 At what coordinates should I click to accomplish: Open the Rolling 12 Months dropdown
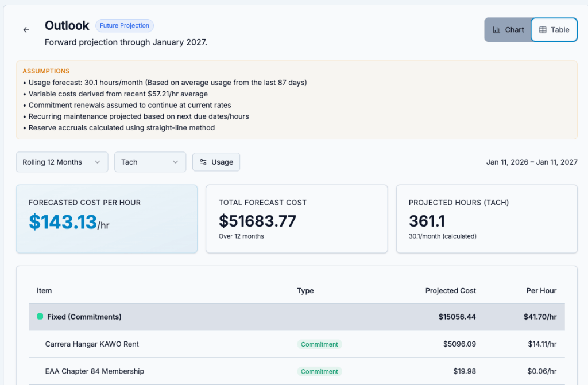click(61, 162)
